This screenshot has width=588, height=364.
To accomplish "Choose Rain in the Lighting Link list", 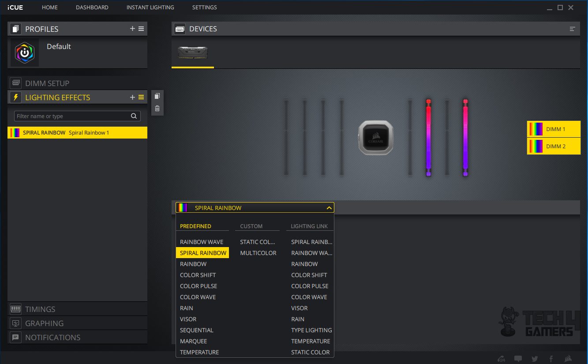I will tap(298, 319).
